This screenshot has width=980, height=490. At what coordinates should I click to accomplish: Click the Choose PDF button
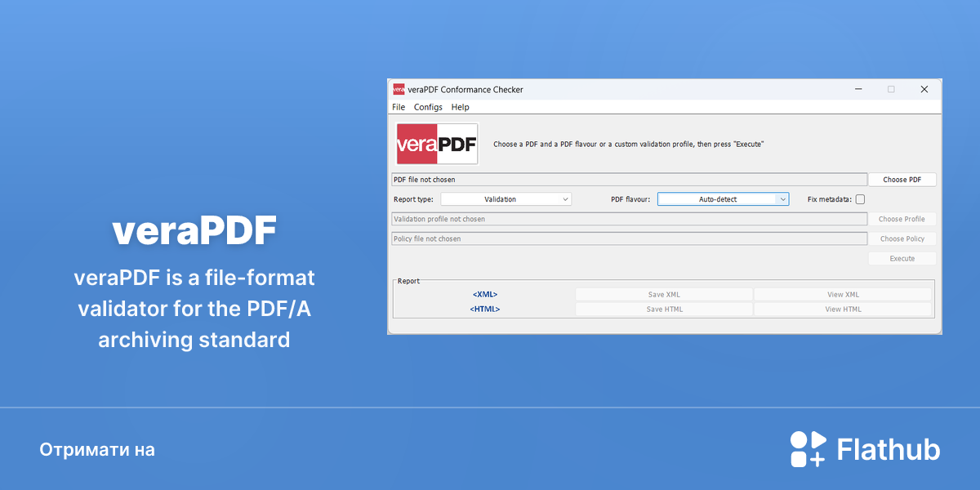click(902, 180)
